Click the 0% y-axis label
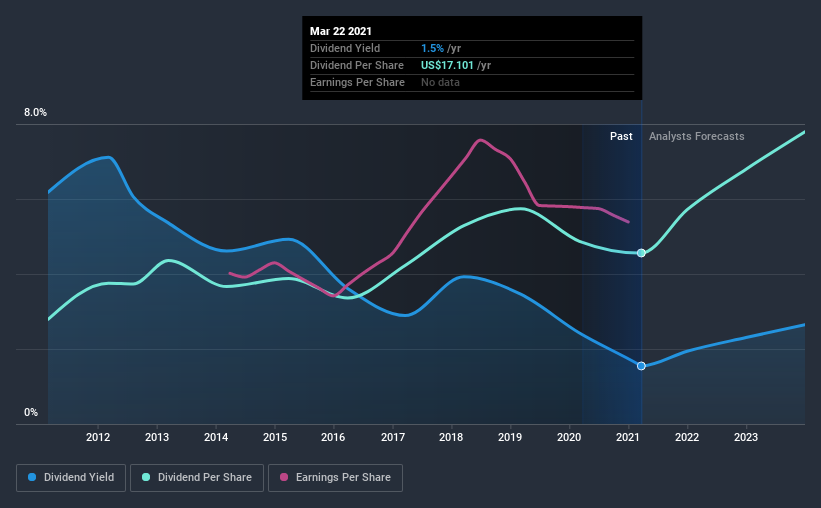This screenshot has width=821, height=508. point(31,413)
